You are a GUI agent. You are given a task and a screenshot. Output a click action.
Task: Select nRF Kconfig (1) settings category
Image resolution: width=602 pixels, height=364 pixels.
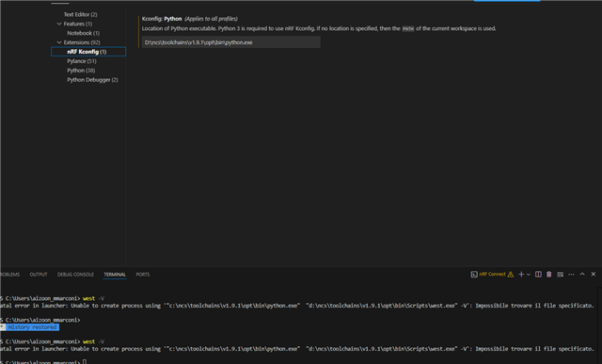point(88,52)
